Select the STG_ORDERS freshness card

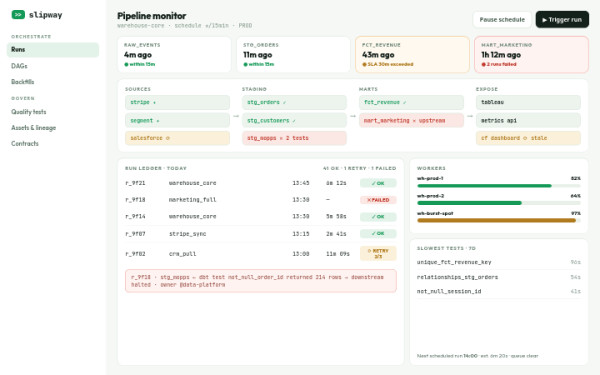293,54
